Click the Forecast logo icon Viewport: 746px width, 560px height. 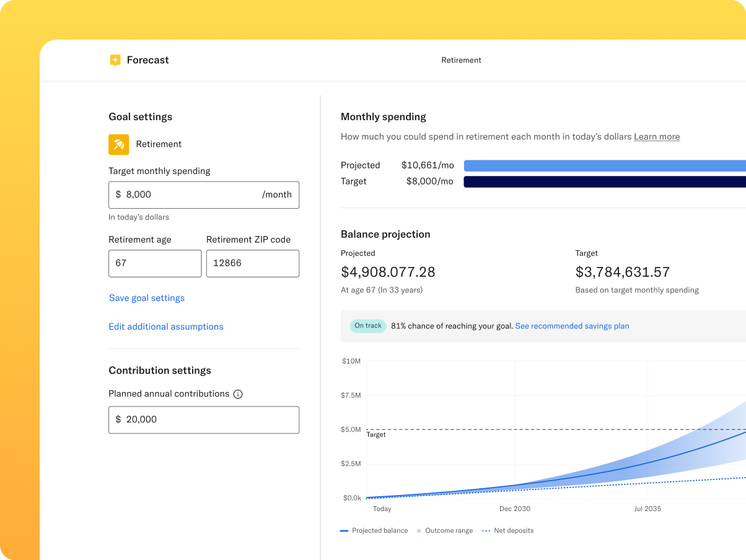pyautogui.click(x=115, y=60)
